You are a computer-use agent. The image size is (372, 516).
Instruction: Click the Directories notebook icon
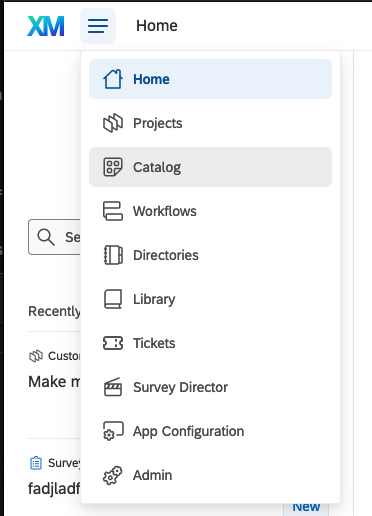click(x=113, y=255)
